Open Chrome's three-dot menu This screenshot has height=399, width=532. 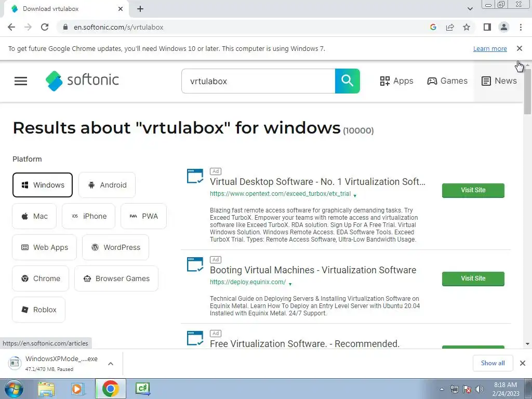pos(521,27)
